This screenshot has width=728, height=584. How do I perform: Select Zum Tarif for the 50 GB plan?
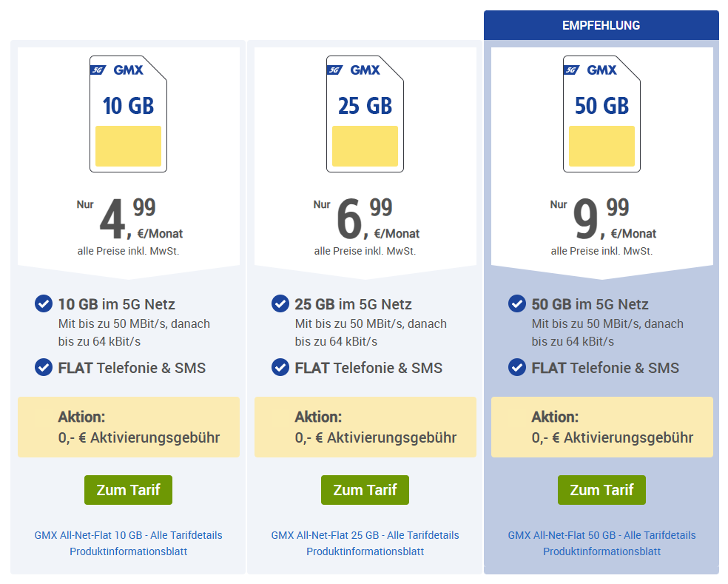(601, 490)
